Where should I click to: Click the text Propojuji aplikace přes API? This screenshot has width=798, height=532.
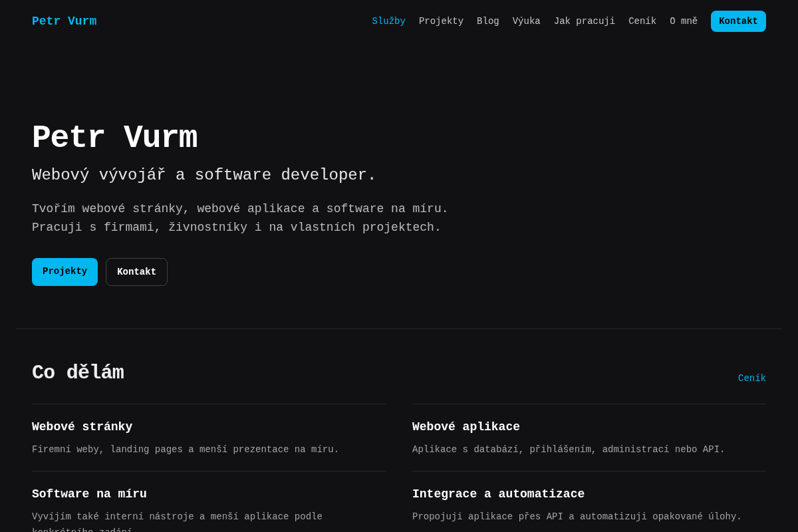click(577, 517)
